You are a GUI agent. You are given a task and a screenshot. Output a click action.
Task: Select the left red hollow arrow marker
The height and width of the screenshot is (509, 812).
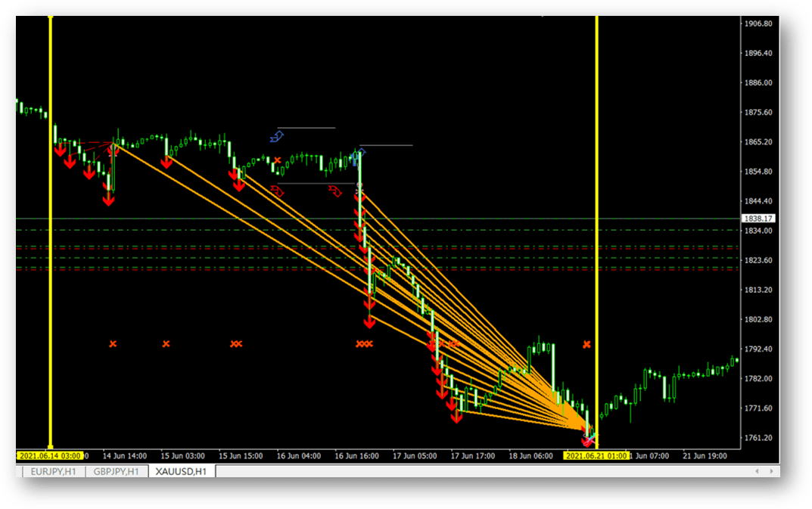point(277,191)
